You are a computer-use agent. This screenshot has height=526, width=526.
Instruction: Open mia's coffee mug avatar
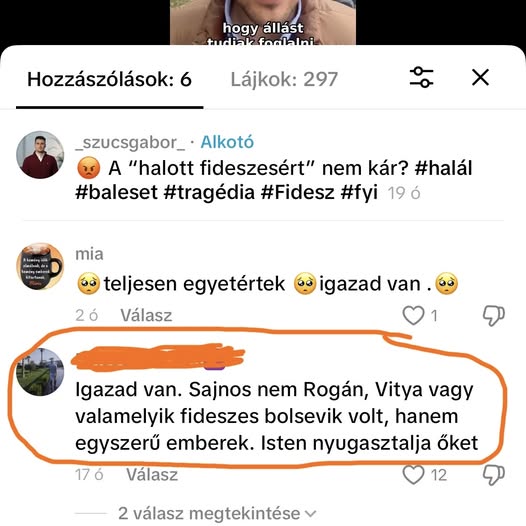coord(40,266)
